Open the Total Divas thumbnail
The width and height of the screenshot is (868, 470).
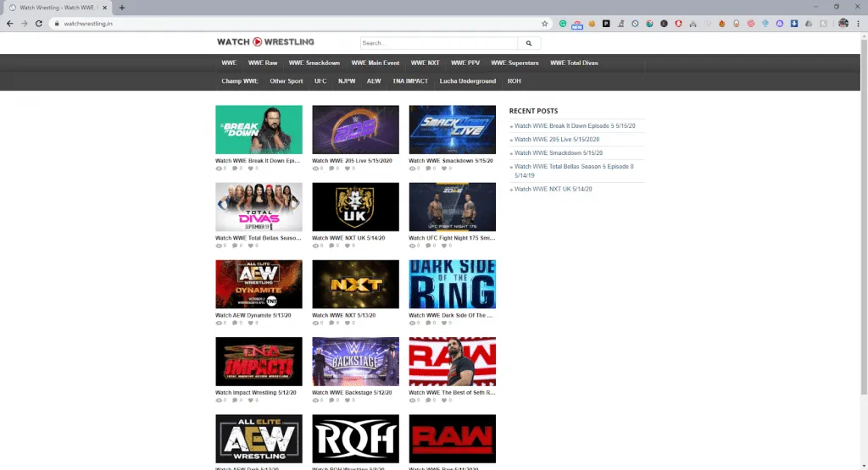(x=259, y=207)
